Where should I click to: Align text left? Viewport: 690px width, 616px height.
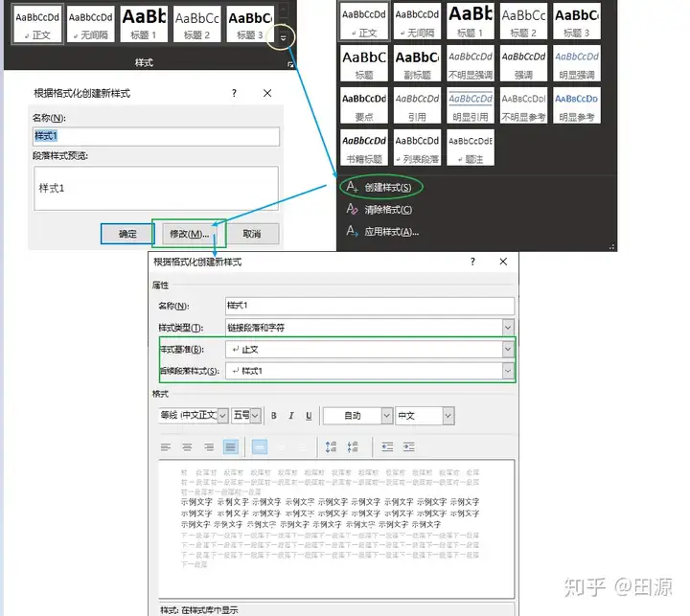[x=166, y=447]
